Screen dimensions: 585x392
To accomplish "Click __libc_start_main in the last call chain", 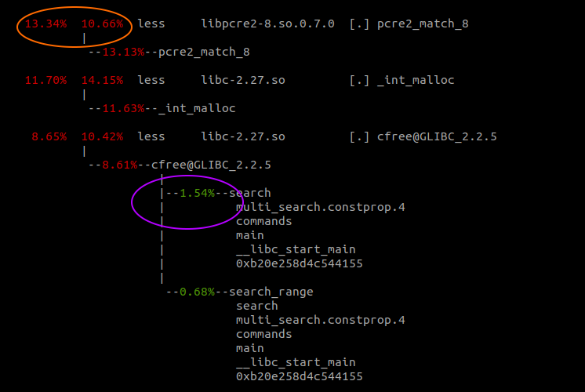I will (296, 362).
